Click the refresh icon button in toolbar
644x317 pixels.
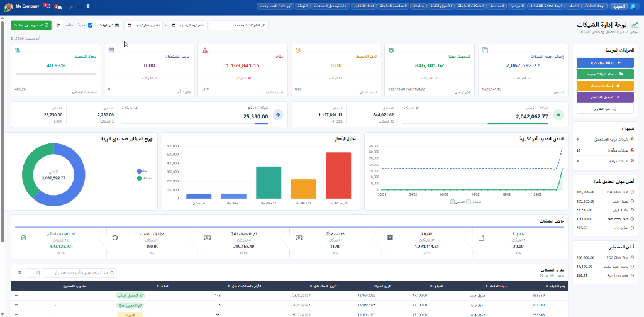tap(58, 25)
